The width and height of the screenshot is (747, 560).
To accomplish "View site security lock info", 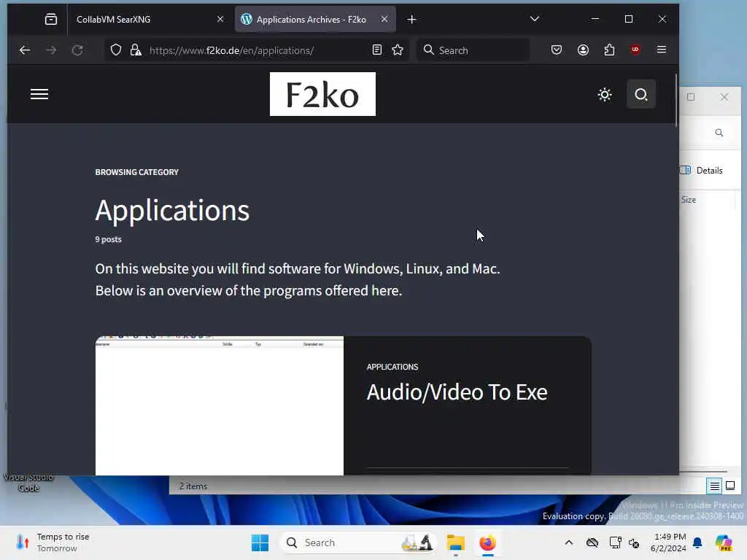I will point(136,50).
